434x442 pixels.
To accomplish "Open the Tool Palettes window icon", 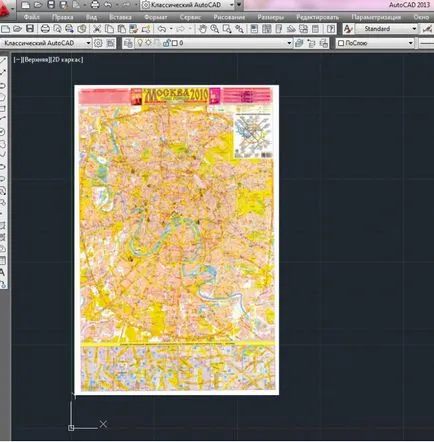I will 279,29.
